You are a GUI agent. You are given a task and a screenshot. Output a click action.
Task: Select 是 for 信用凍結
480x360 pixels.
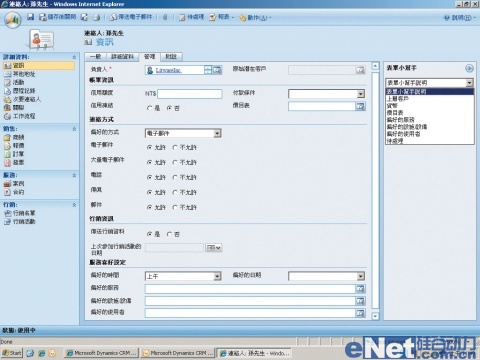coord(153,108)
